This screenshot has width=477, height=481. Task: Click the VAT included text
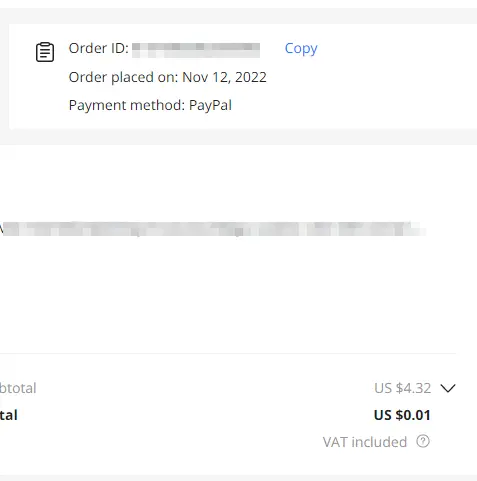[x=365, y=442]
